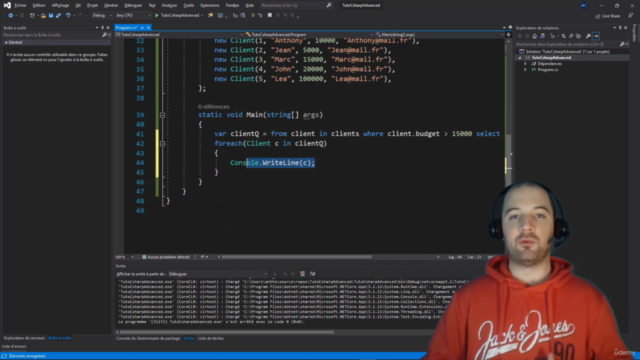
Task: Switch to the Console du Gestionnaire de package tab
Action: pos(148,338)
